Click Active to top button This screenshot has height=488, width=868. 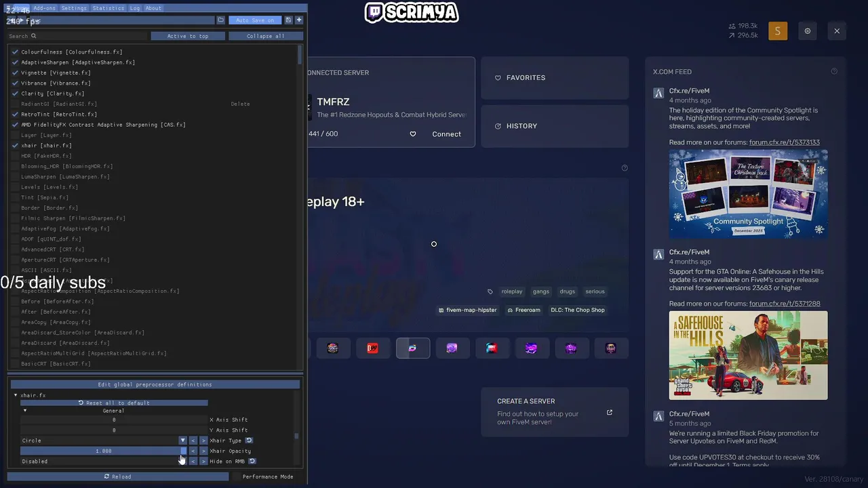point(188,36)
